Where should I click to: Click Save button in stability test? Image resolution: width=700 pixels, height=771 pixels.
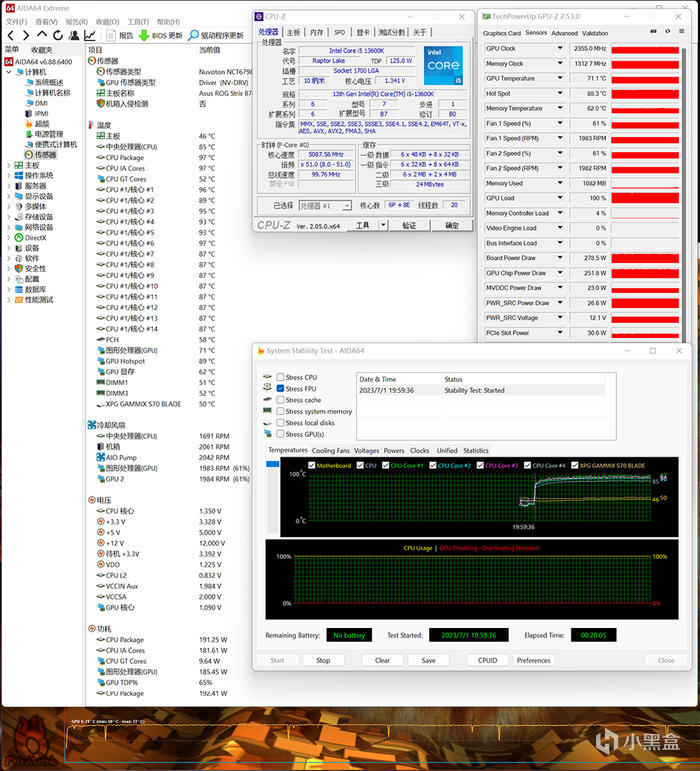(x=429, y=660)
